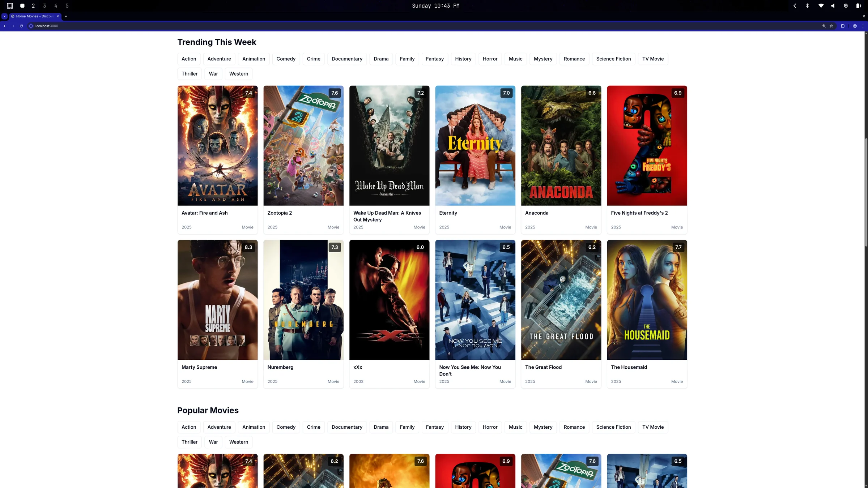868x488 pixels.
Task: Filter Popular Movies by Action
Action: (x=189, y=427)
